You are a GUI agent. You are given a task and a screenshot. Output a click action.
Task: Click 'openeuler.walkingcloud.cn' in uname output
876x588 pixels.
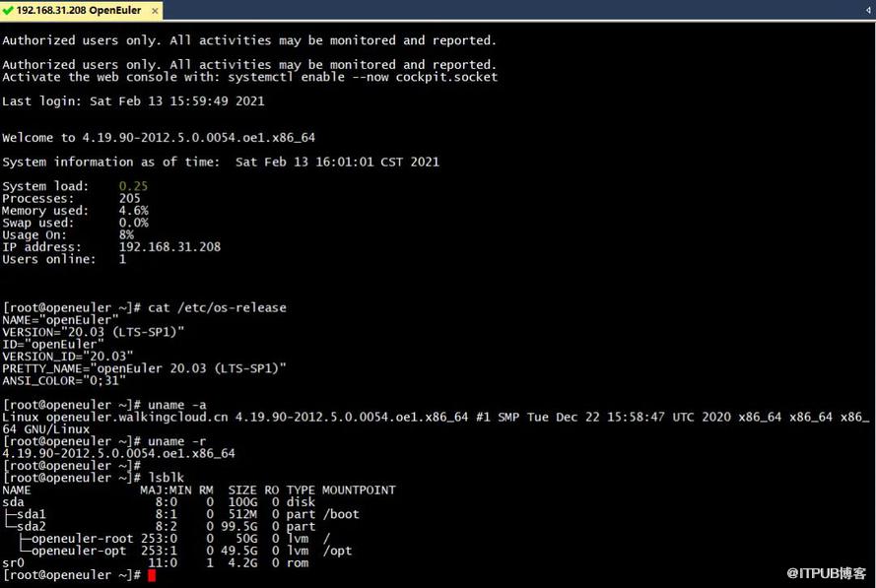pyautogui.click(x=137, y=418)
